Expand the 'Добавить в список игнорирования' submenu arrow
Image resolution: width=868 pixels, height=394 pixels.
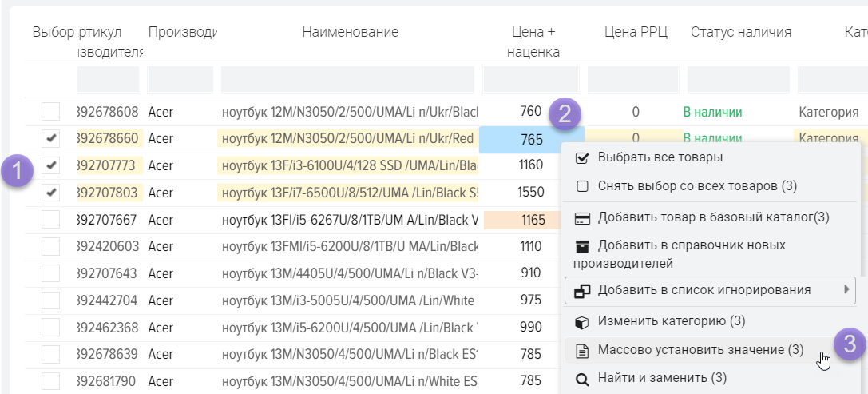pos(846,289)
